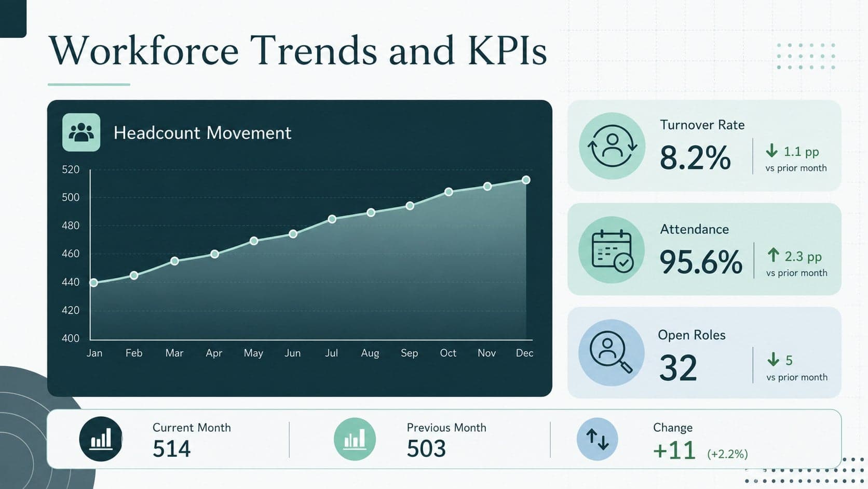
Task: Click the 440 y-axis label
Action: (71, 282)
